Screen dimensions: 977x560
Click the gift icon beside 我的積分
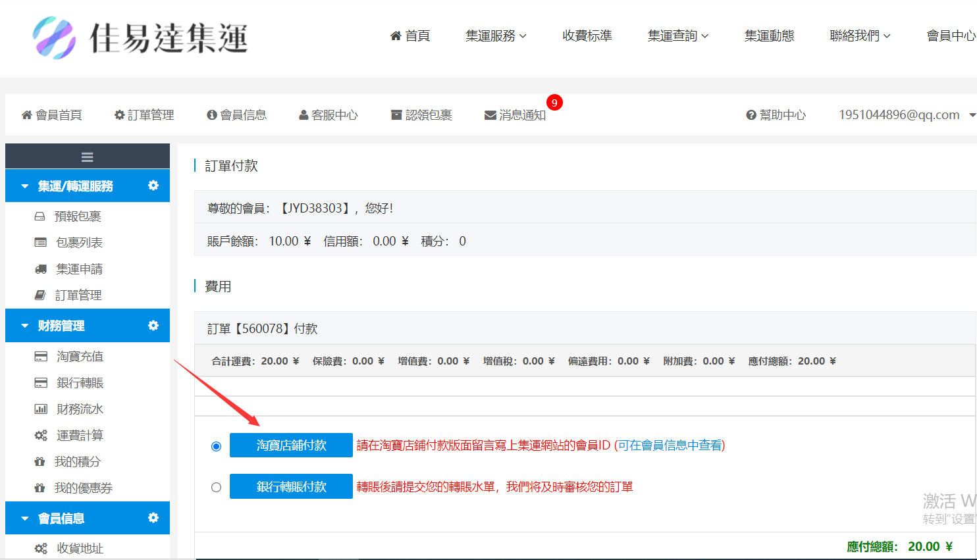pos(40,462)
